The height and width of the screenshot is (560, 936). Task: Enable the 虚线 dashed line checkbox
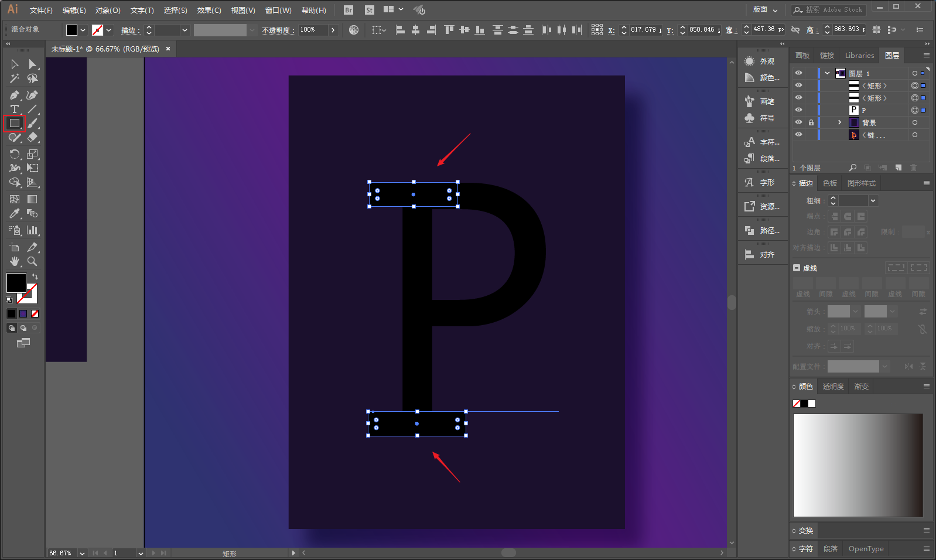click(797, 268)
